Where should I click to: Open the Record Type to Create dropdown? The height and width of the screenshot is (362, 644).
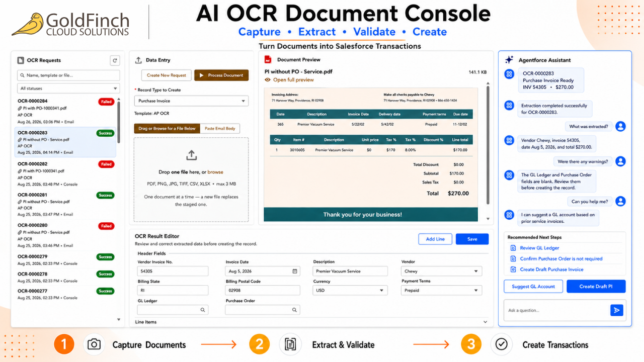click(191, 101)
